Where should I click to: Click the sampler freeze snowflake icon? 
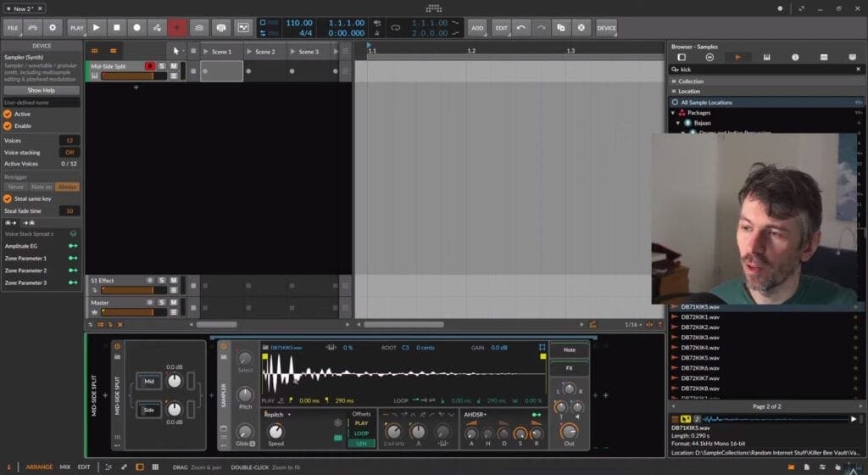point(337,423)
